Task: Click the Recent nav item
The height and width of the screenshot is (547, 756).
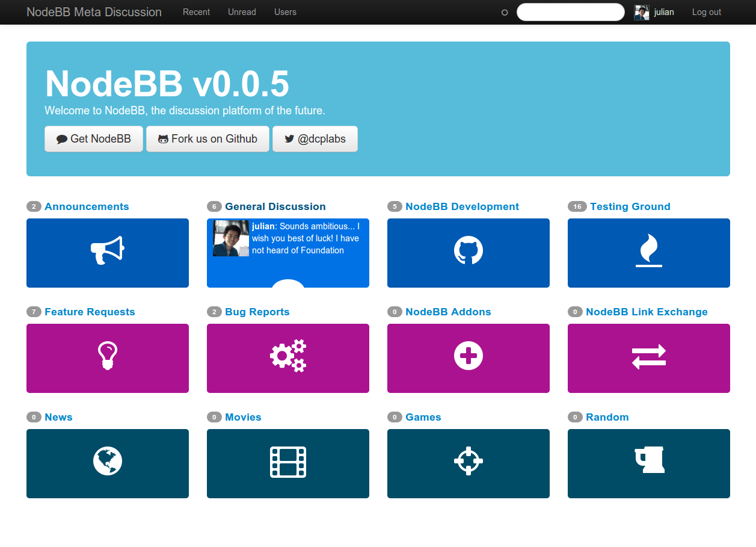Action: point(197,12)
